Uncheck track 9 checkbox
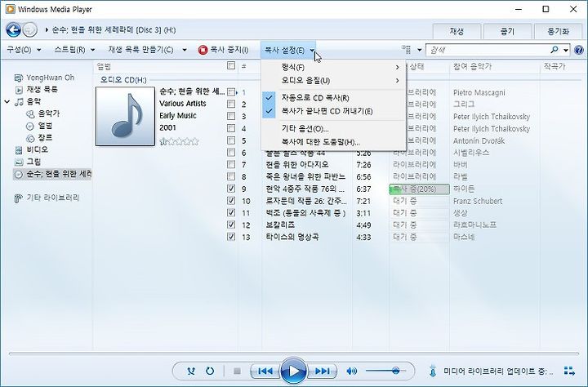Viewport: 588px width, 387px height. [231, 189]
